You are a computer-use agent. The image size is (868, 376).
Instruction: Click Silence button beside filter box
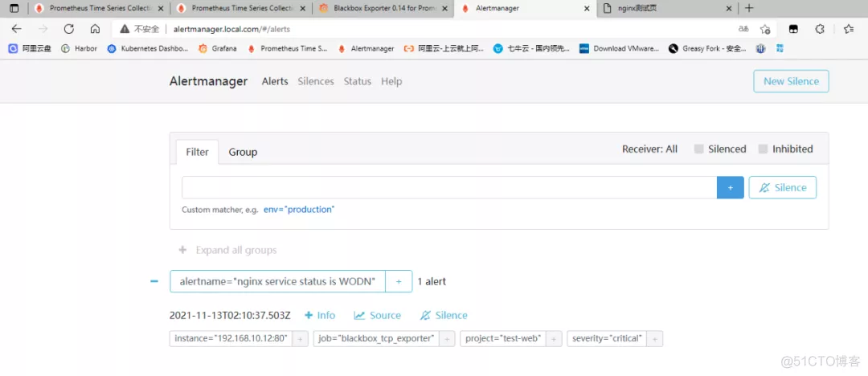tap(782, 188)
